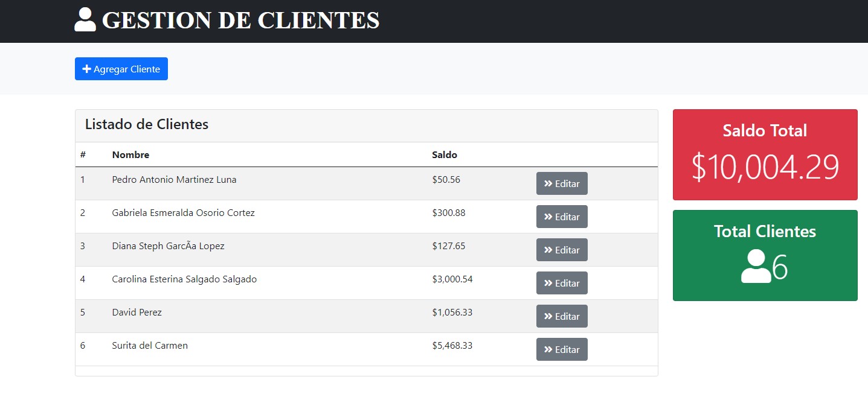Click the user icon beside Gestion de Clientes
The height and width of the screenshot is (403, 868).
pos(85,20)
